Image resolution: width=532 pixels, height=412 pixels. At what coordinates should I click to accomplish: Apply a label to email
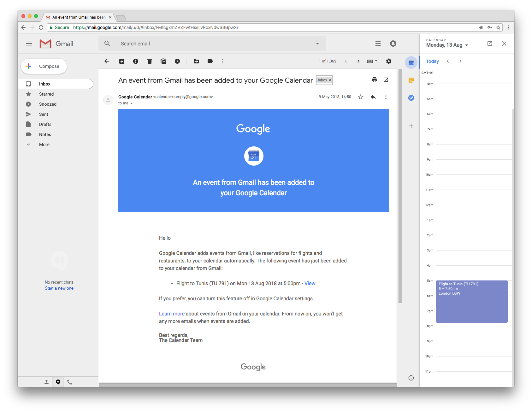tap(210, 61)
